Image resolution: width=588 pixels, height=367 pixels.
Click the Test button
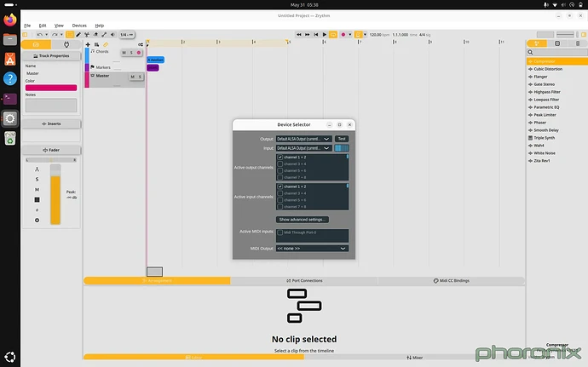coord(342,139)
